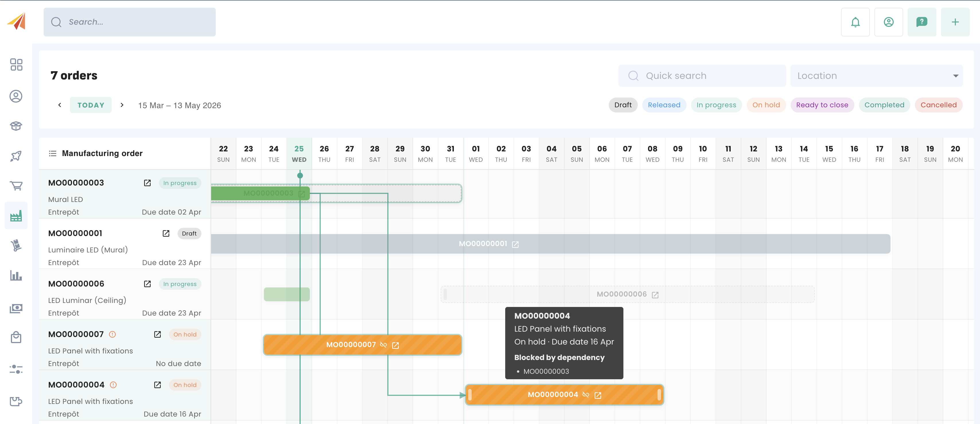Open the Manufacturing order list menu icon
Viewport: 980px width, 424px height.
52,153
